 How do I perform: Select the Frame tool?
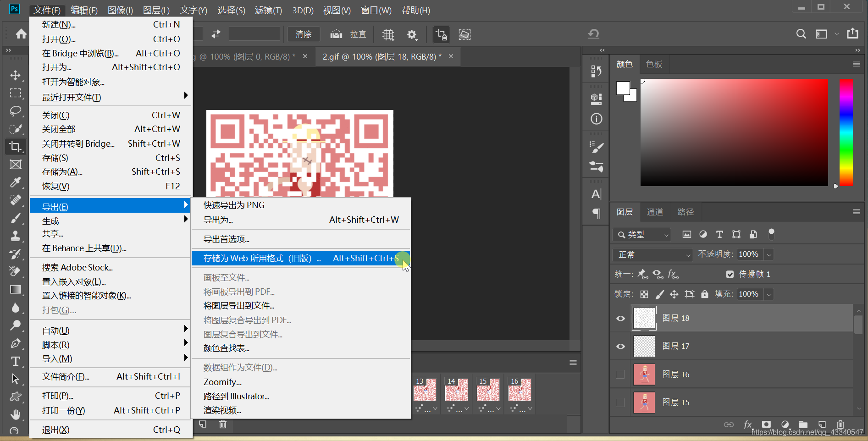coord(16,165)
